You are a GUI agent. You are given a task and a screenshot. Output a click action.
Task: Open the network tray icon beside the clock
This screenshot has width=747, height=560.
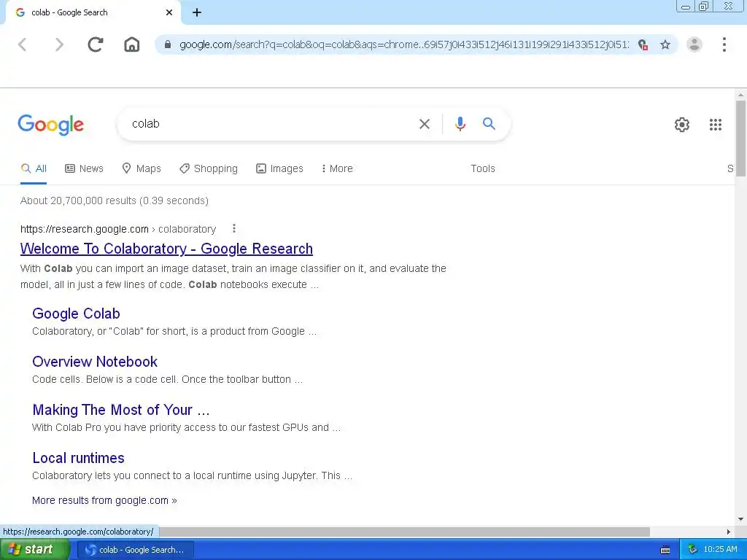(693, 550)
